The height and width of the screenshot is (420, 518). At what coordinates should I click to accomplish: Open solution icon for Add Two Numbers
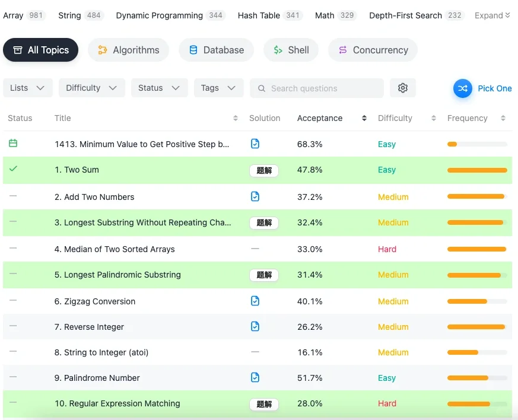tap(255, 196)
